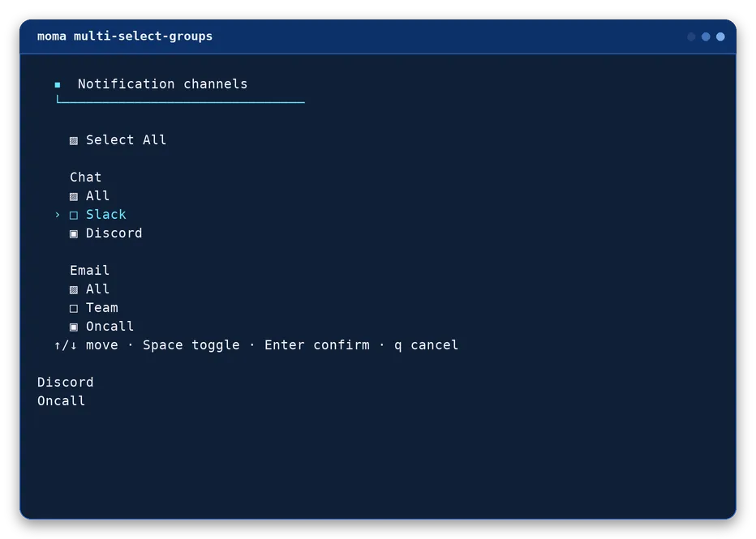Screen dimensions: 756x539
Task: Click the Chat group heading
Action: (x=86, y=177)
